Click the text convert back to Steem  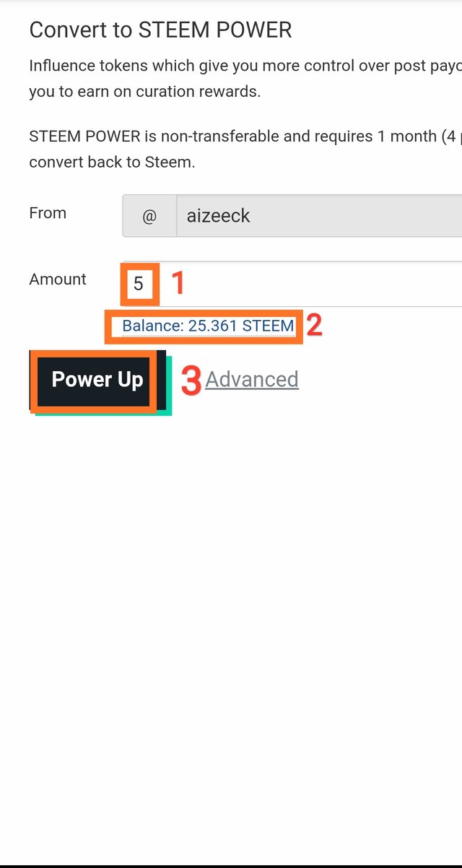[x=112, y=162]
